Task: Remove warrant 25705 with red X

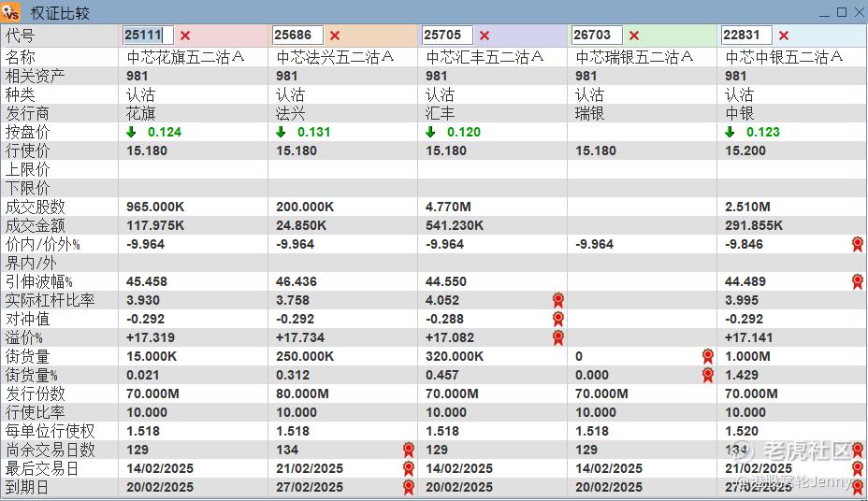Action: point(485,36)
